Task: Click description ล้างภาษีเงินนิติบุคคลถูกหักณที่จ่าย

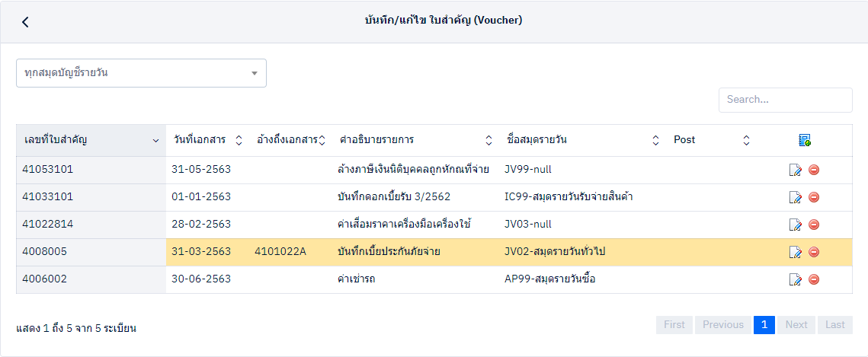Action: coord(413,170)
